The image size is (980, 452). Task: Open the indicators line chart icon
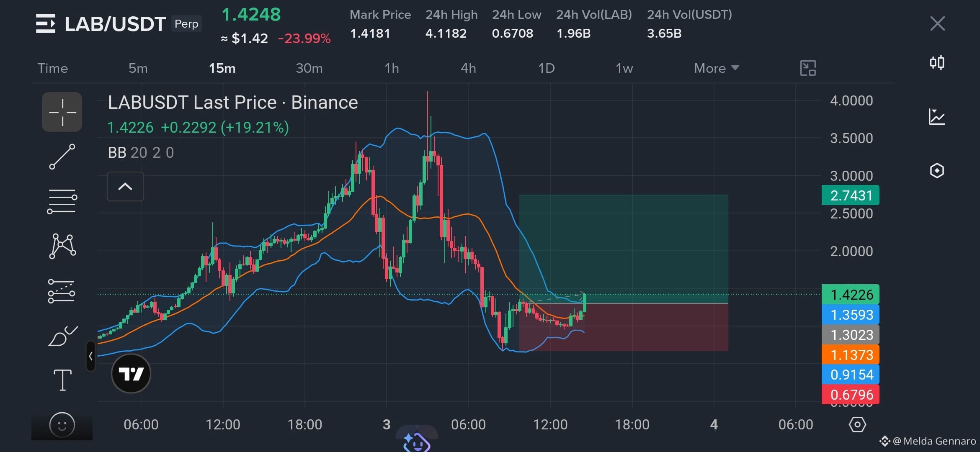[937, 117]
